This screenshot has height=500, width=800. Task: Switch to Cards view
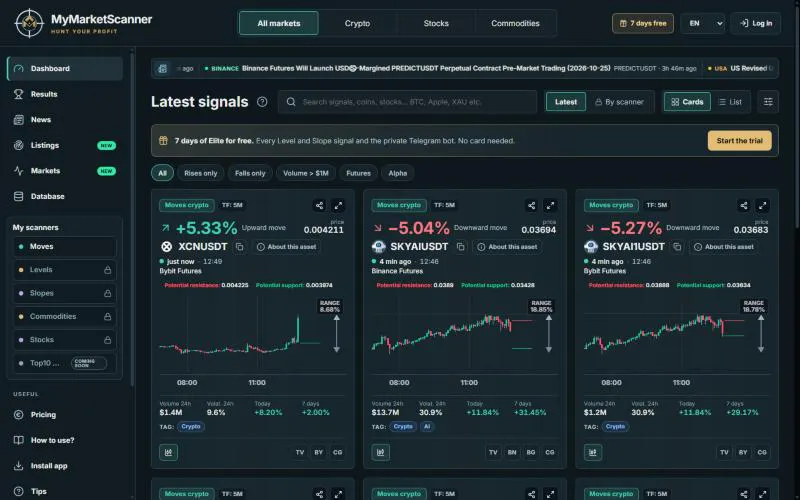point(687,102)
